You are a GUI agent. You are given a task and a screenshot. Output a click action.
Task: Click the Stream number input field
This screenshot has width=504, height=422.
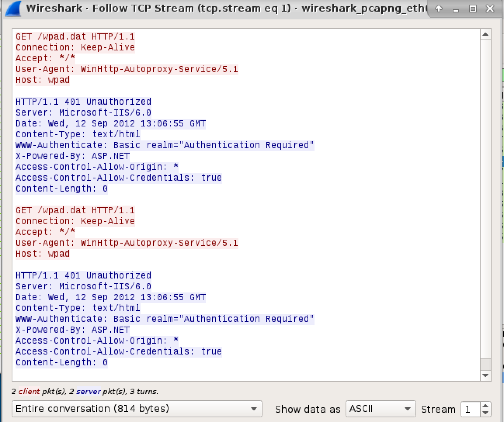[471, 409]
